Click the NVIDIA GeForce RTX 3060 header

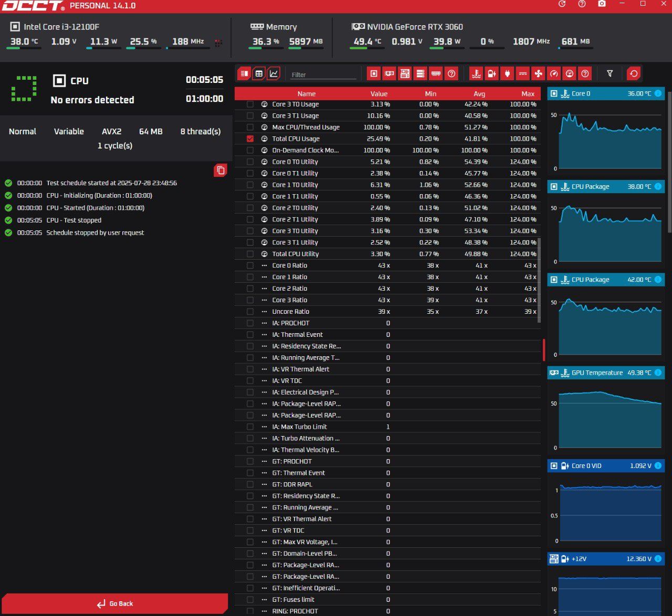pyautogui.click(x=407, y=27)
